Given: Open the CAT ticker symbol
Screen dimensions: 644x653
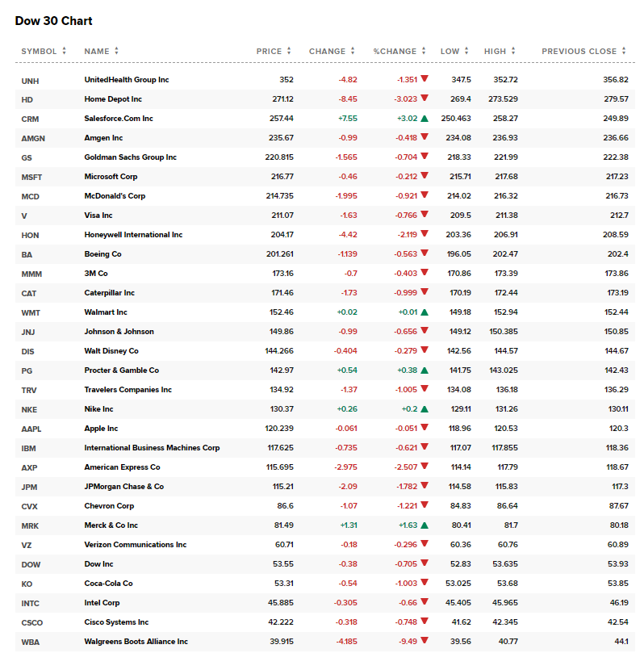Looking at the screenshot, I should [x=29, y=294].
